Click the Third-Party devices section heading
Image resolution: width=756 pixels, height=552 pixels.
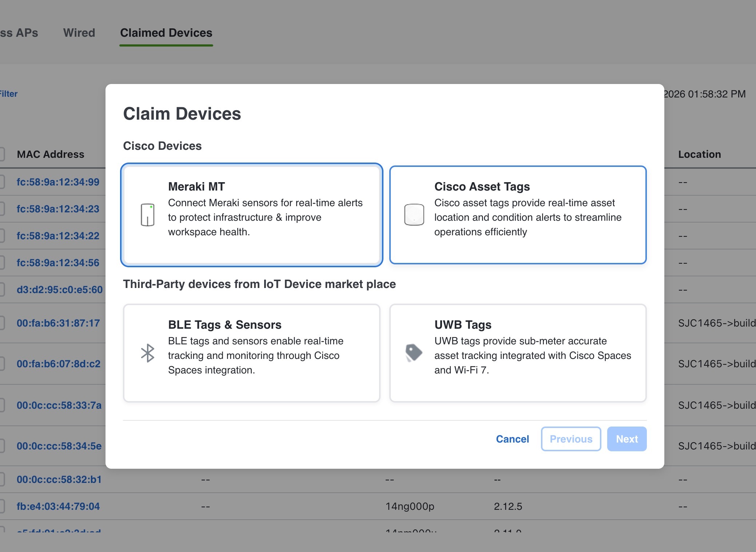tap(259, 284)
